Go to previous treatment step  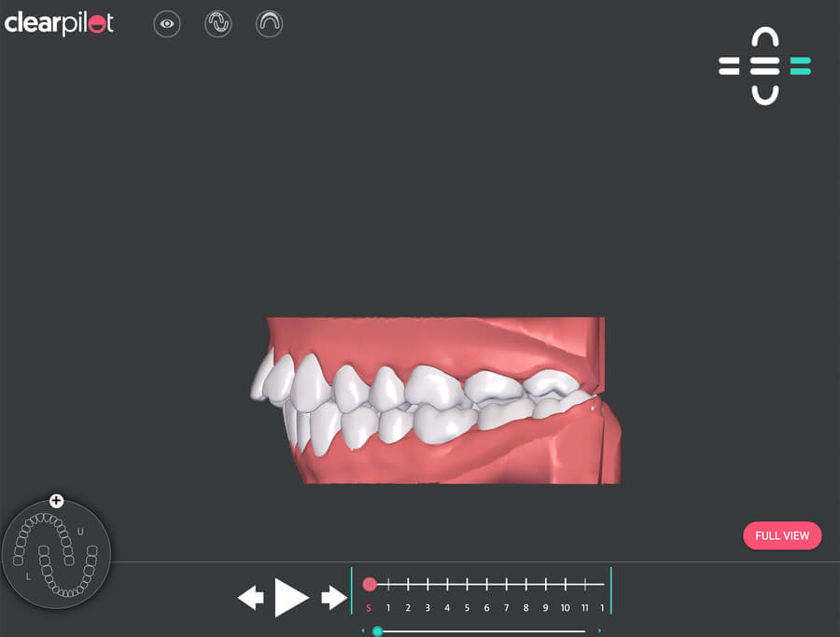pyautogui.click(x=250, y=597)
